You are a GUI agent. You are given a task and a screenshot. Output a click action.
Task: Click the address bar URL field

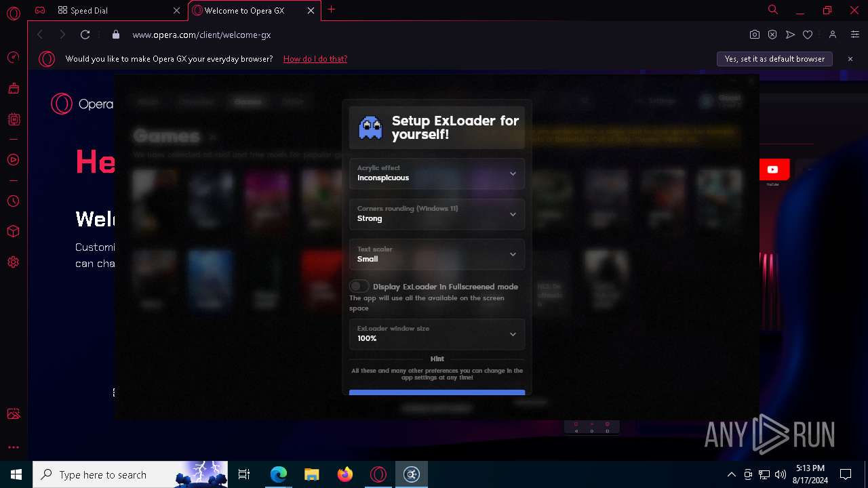click(x=434, y=35)
